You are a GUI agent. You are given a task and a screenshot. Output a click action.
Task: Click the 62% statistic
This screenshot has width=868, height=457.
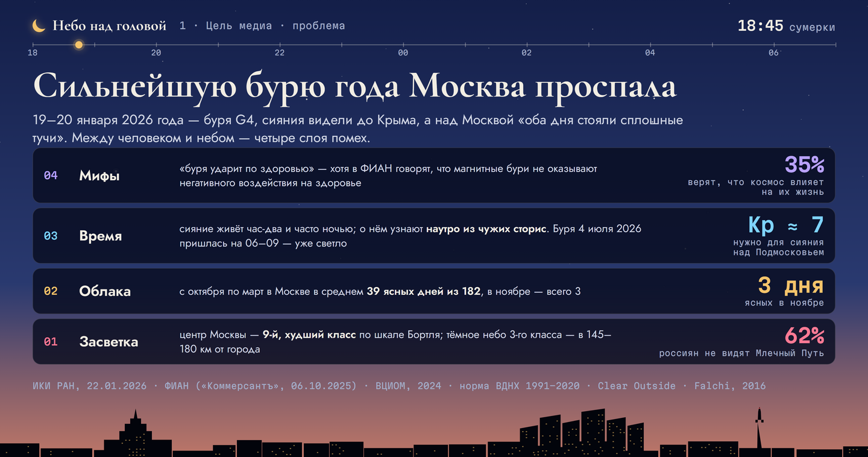pyautogui.click(x=804, y=335)
